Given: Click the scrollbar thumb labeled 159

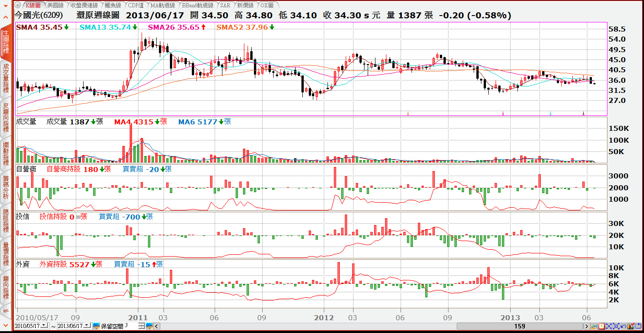Looking at the screenshot, I should (519, 326).
